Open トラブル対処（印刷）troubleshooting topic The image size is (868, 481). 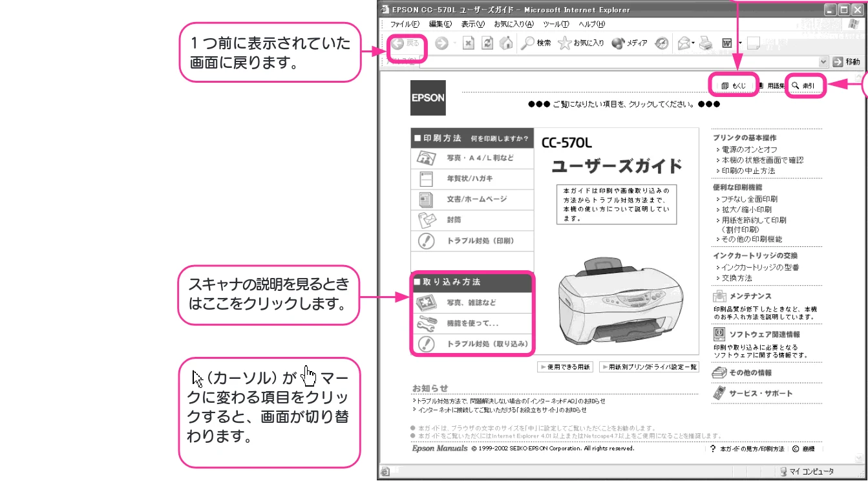point(472,240)
